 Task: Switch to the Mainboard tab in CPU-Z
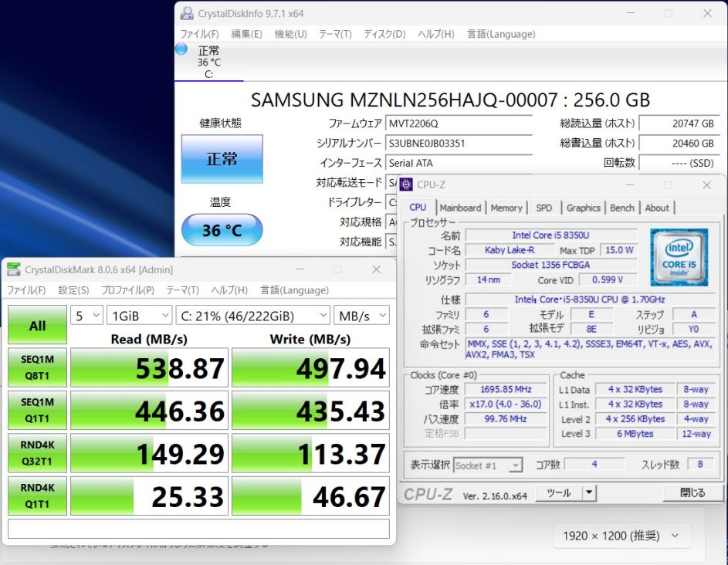pos(460,208)
